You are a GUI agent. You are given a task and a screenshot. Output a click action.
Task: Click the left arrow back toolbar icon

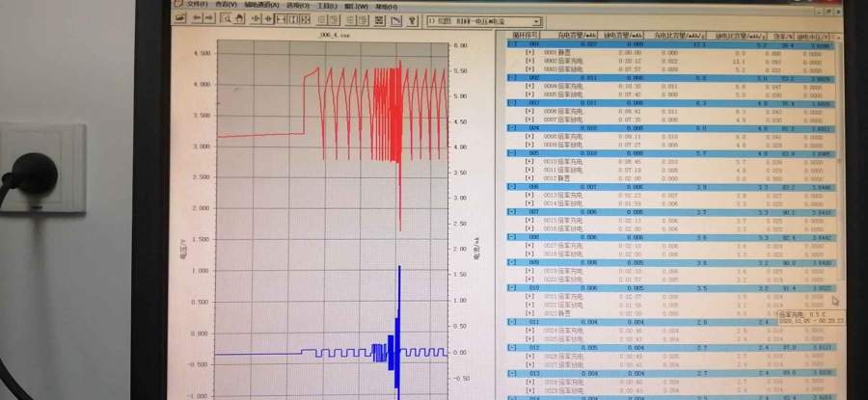coord(197,19)
